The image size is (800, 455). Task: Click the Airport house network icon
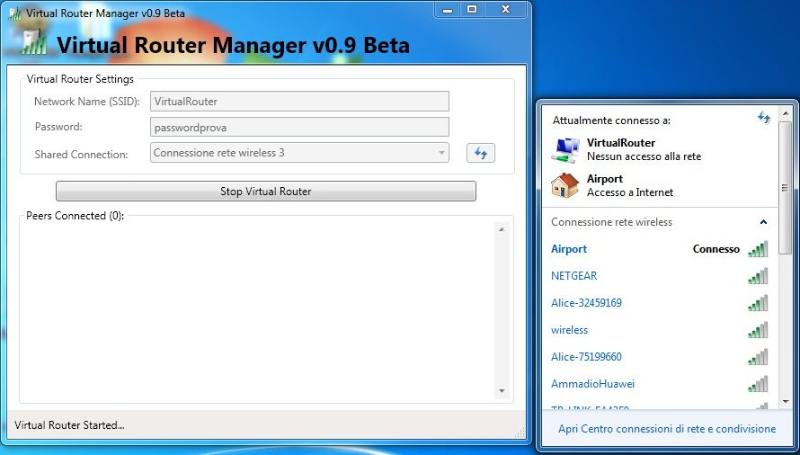pos(565,185)
